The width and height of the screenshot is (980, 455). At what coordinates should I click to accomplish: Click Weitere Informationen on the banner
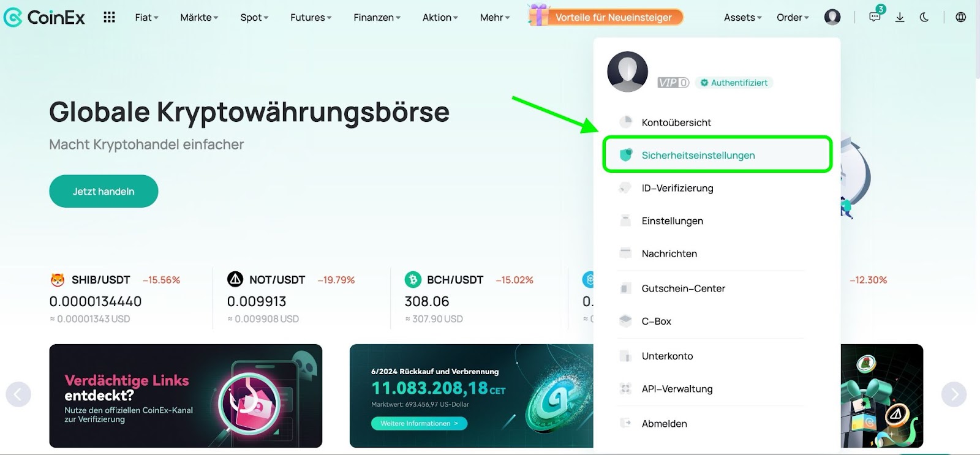pyautogui.click(x=419, y=423)
